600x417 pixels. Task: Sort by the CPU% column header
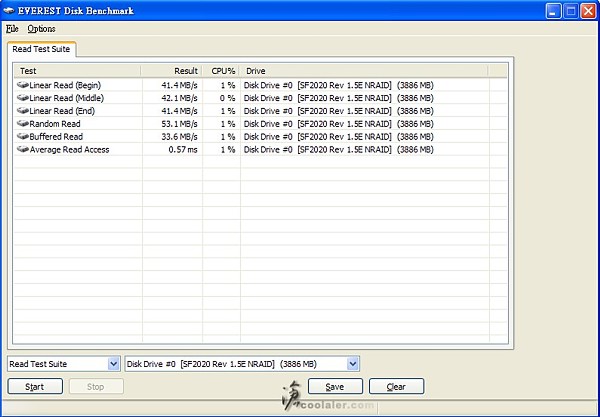pyautogui.click(x=221, y=71)
